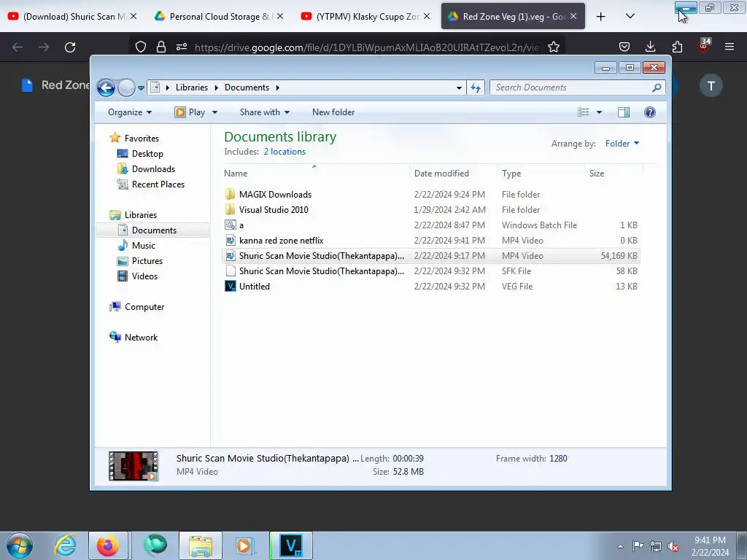The image size is (747, 560).
Task: Open the Windows Start menu
Action: tap(20, 545)
